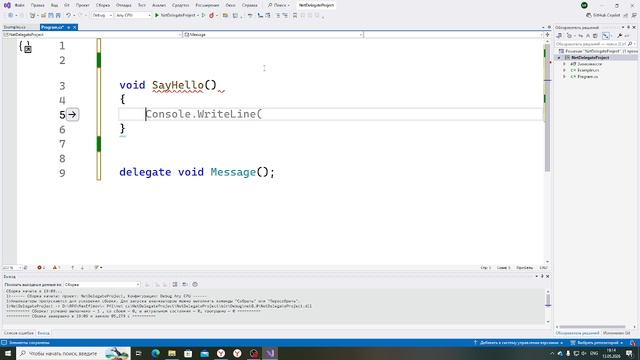Open the Сборка output source dropdown
This screenshot has height=360, width=640.
[102, 284]
